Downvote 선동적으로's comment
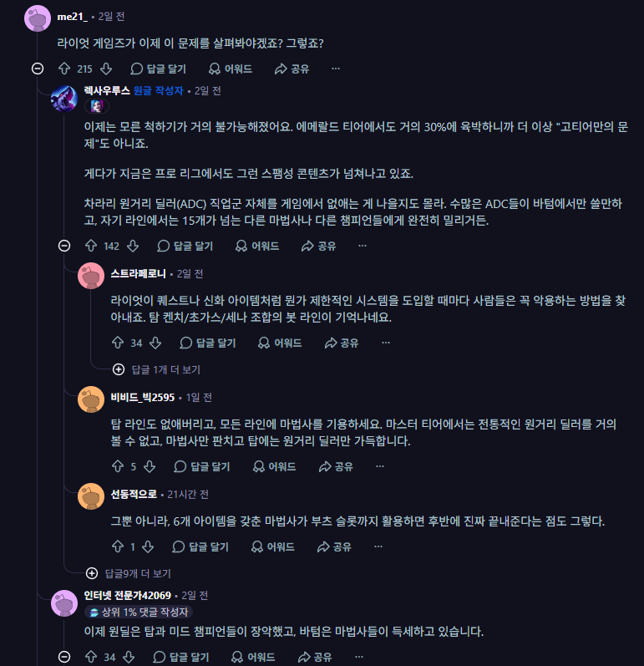The image size is (644, 666). pyautogui.click(x=148, y=547)
